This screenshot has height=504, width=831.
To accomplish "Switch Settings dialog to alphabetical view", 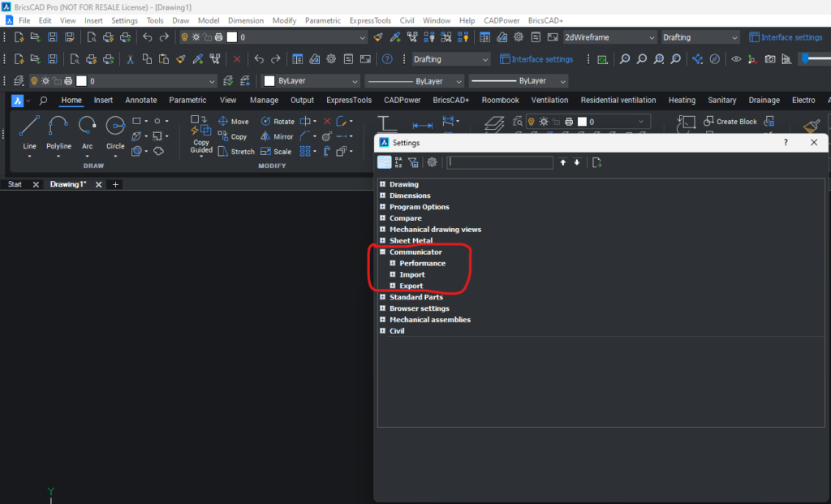I will 398,162.
